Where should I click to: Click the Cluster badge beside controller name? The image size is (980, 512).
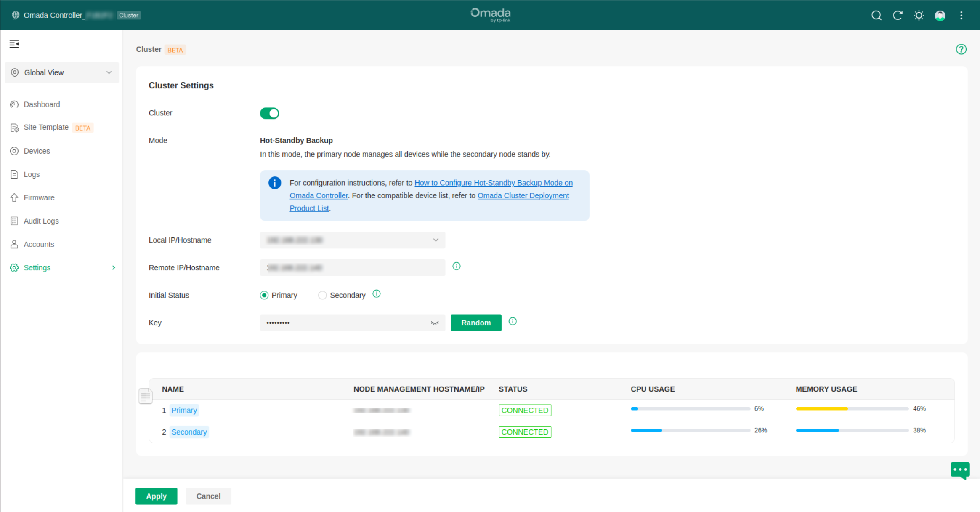tap(128, 16)
